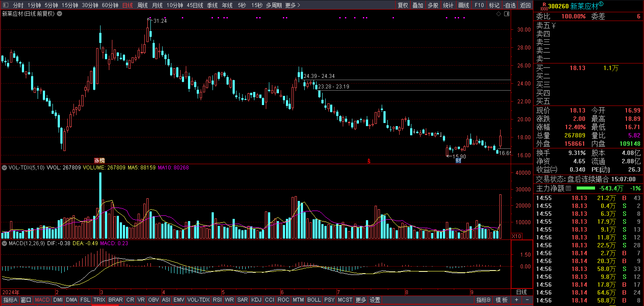Toggle the right side panel icon

coord(507,14)
